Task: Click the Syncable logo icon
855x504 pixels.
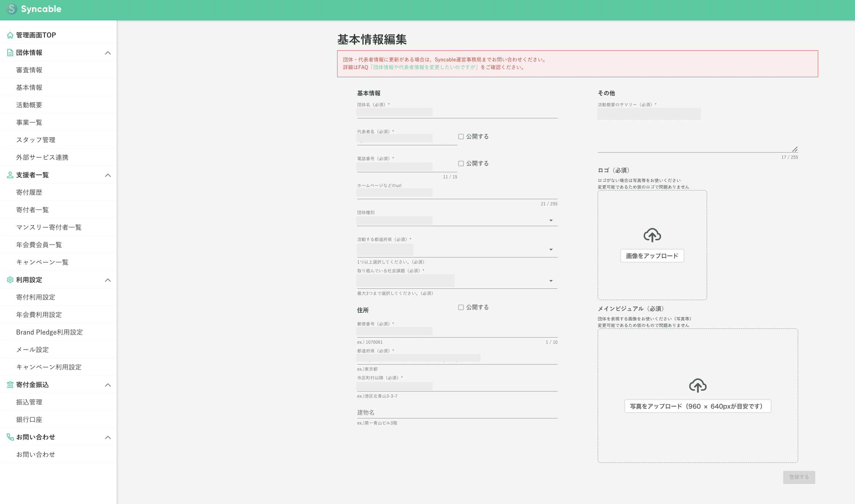Action: coord(12,9)
